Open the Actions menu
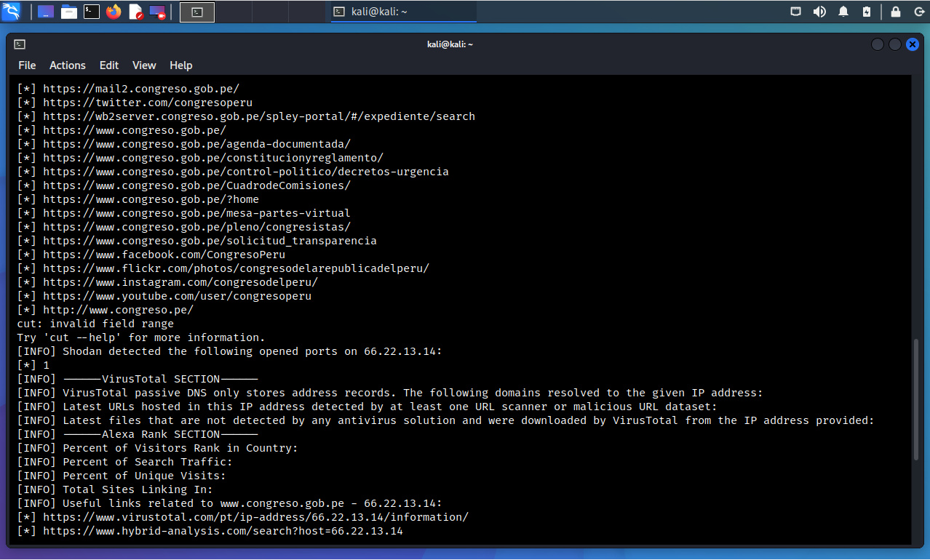 68,65
